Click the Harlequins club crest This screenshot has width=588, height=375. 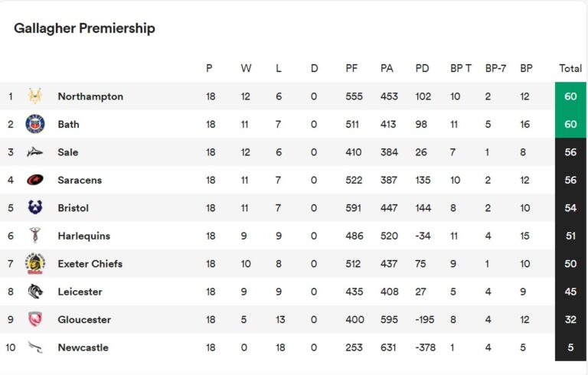[x=34, y=236]
